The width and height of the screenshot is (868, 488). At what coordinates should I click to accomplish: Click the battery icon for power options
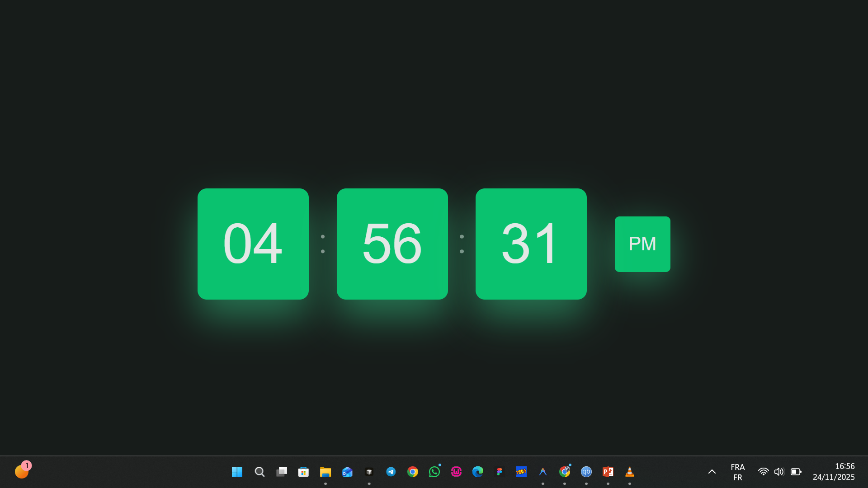click(796, 471)
